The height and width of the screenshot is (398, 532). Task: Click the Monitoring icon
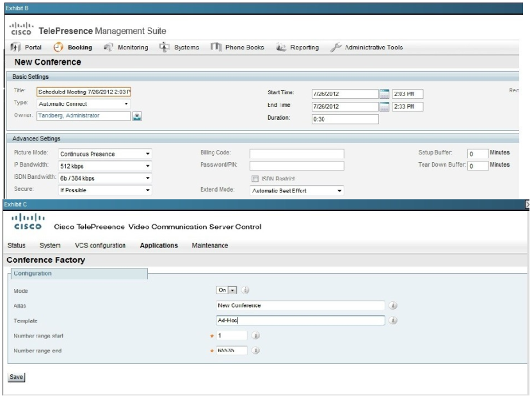(x=108, y=47)
